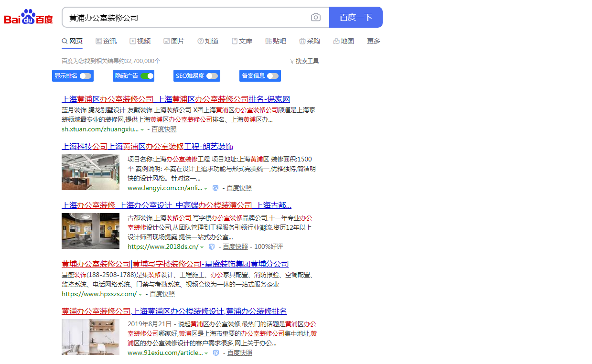Open the 保家网 result title link
This screenshot has height=364, width=592.
176,99
